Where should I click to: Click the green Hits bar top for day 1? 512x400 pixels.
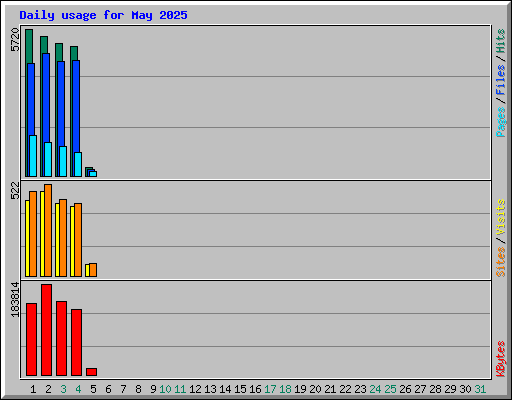29,46
